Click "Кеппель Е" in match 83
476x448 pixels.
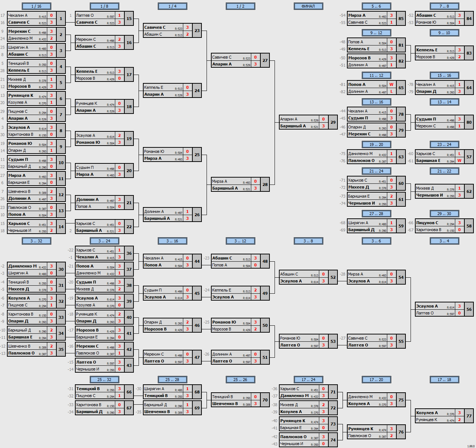tap(427, 50)
